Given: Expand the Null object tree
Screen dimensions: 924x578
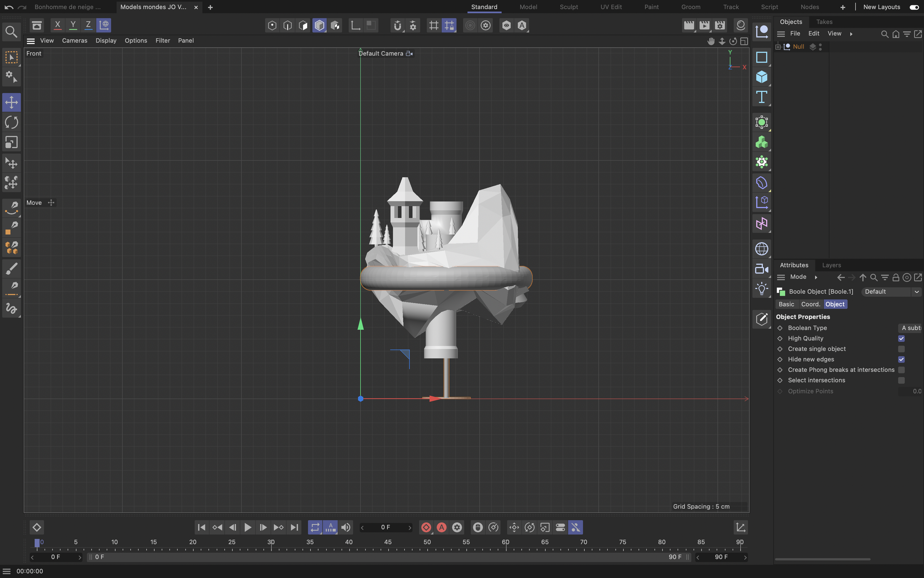Looking at the screenshot, I should coord(778,47).
